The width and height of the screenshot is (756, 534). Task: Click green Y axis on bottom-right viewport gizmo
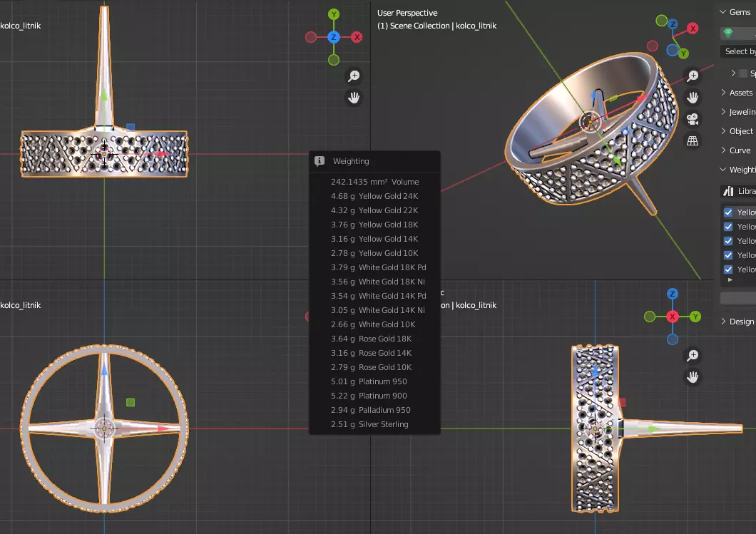(695, 317)
